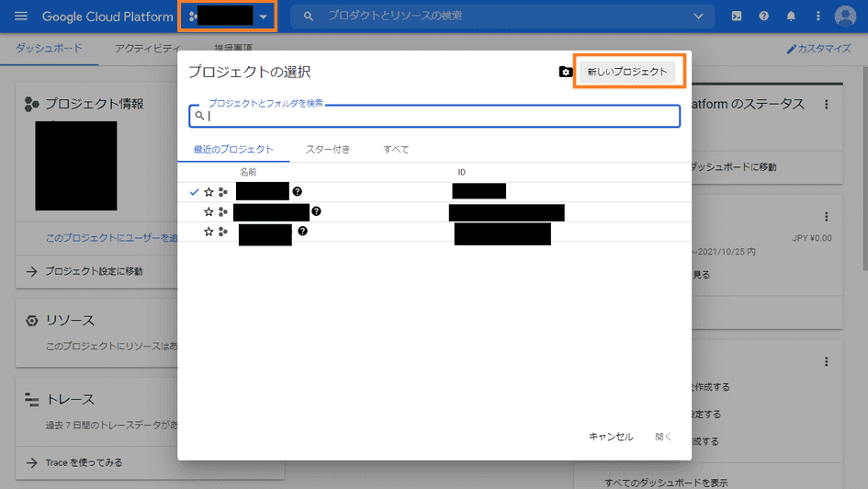Viewport: 868px width, 489px height.
Task: Click help icon beside second project name
Action: pyautogui.click(x=316, y=211)
